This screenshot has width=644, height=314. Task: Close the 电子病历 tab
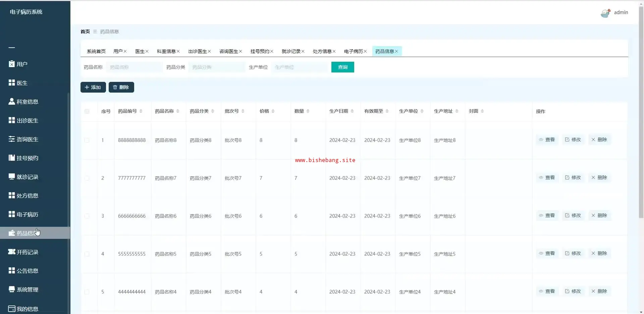(x=365, y=51)
